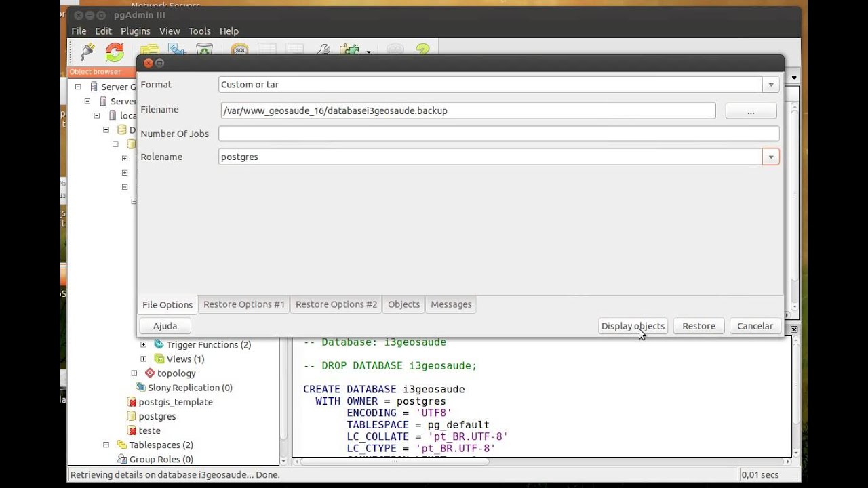Click the Tablespaces folder icon

[122, 445]
